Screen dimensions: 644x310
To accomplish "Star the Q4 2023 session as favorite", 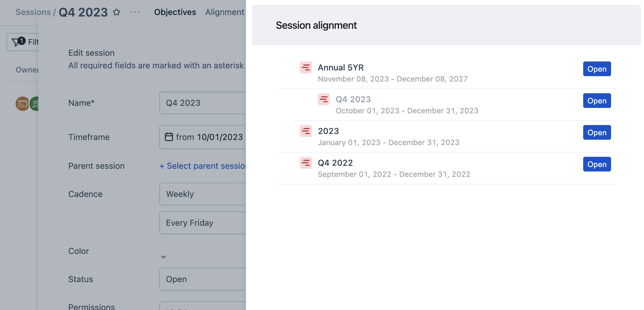I will [117, 12].
